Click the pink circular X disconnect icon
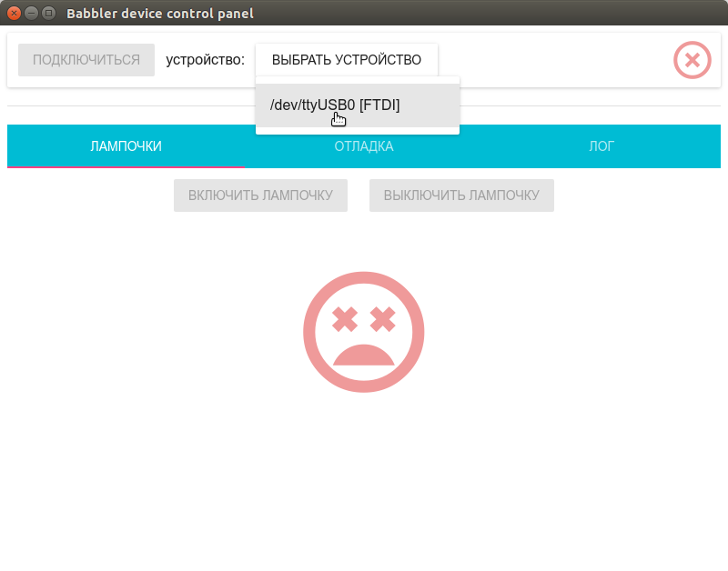 692,60
